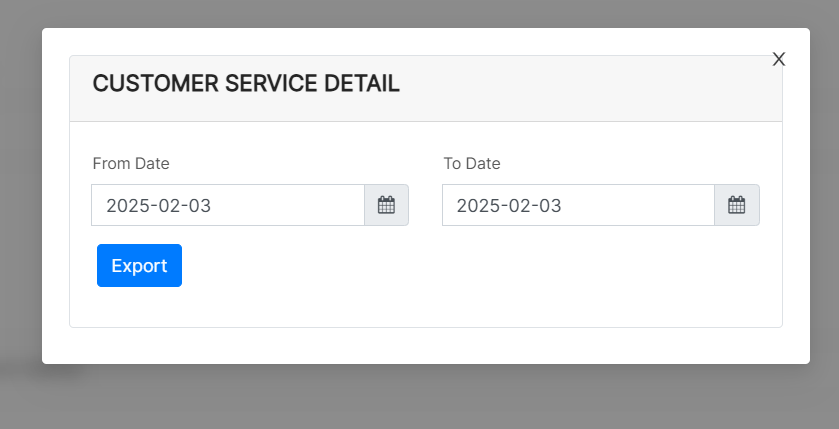Viewport: 839px width, 429px height.
Task: Click the From Date input field
Action: (x=228, y=205)
